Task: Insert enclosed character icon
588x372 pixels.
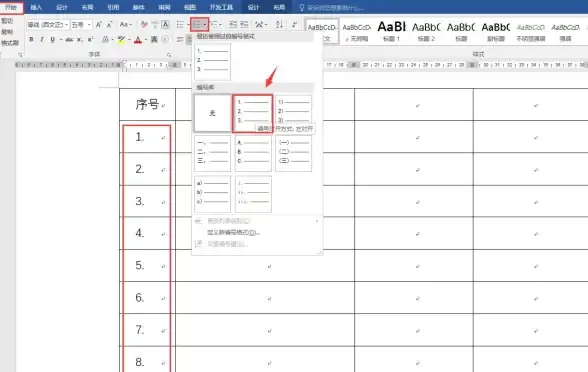Action: pyautogui.click(x=165, y=39)
